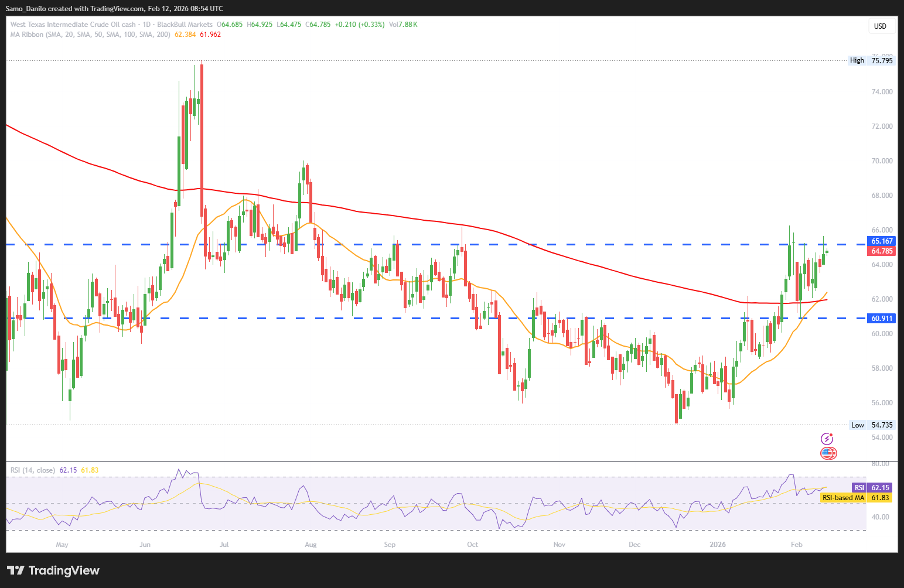
Task: Click the West Texas Intermediate Crude Oil title
Action: pos(73,25)
